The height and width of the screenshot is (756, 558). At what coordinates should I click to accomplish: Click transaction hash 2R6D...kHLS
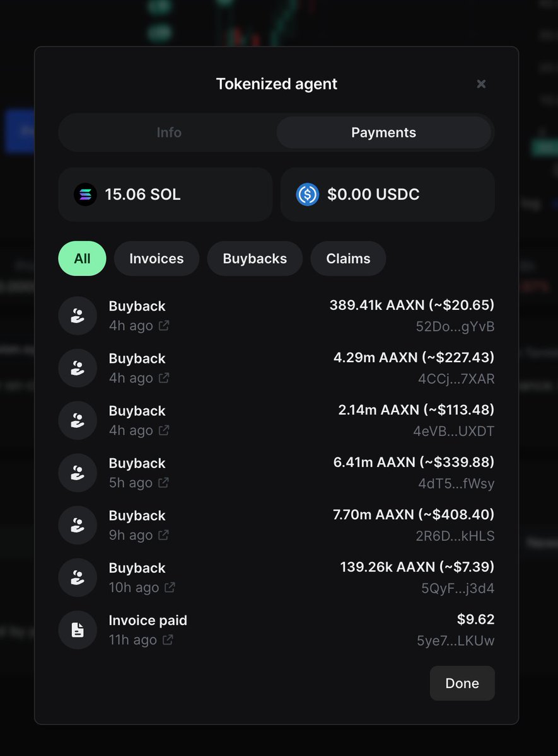pos(456,535)
